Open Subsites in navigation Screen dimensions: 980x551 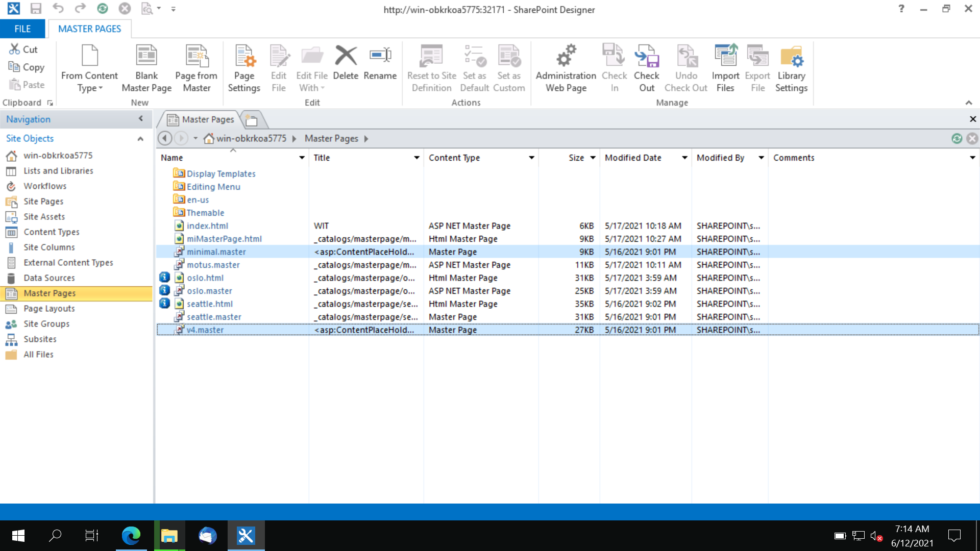pyautogui.click(x=40, y=339)
